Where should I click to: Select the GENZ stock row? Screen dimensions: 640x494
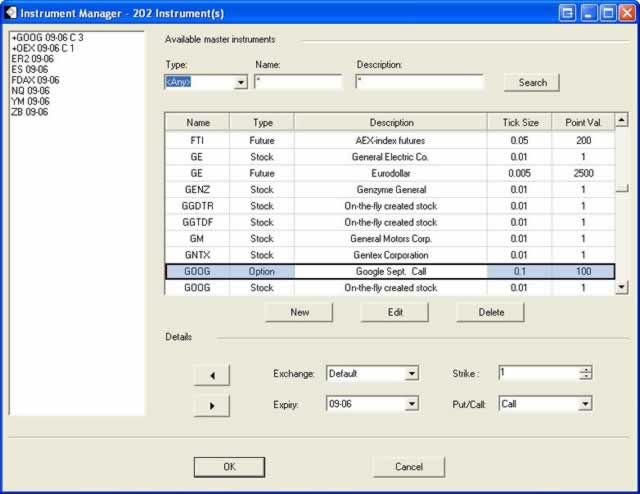point(390,189)
